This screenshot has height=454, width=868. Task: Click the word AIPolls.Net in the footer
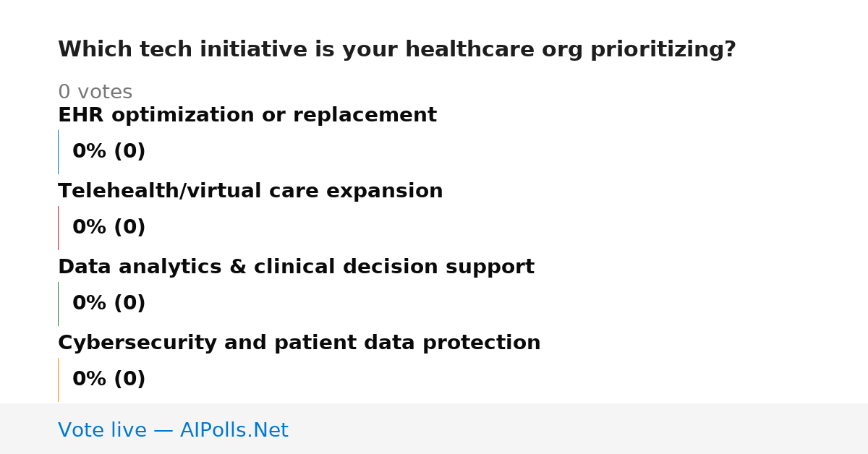[x=234, y=431]
